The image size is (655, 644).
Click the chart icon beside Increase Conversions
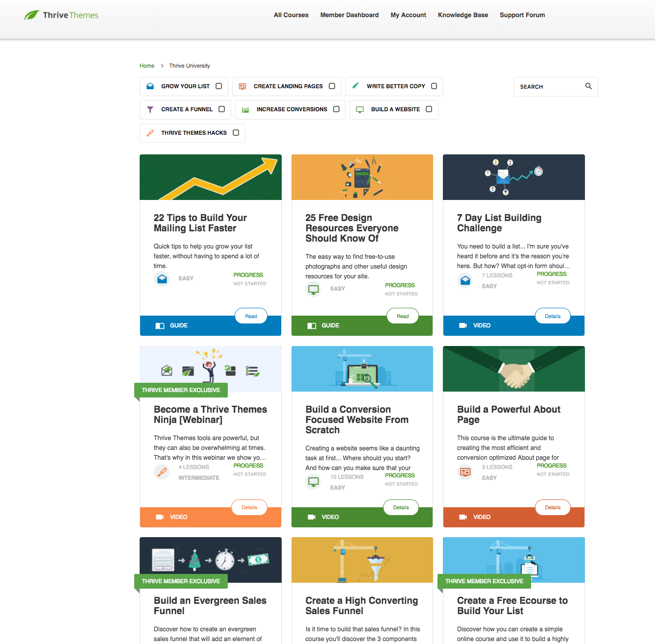[x=245, y=110]
